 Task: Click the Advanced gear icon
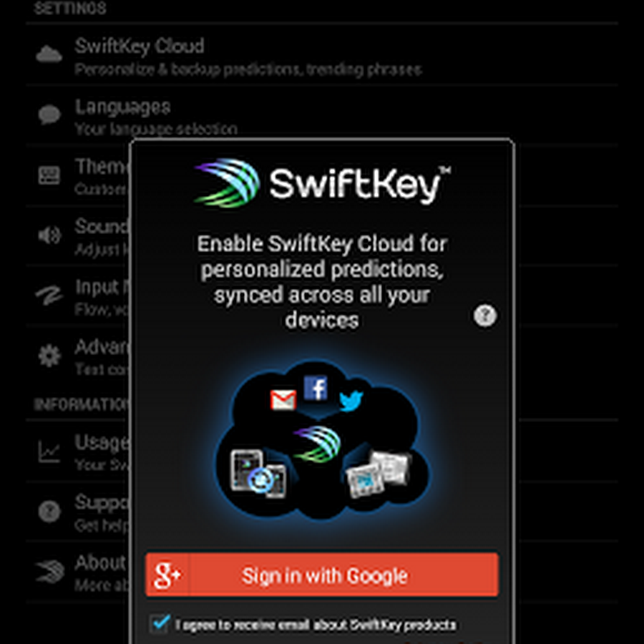pyautogui.click(x=49, y=355)
